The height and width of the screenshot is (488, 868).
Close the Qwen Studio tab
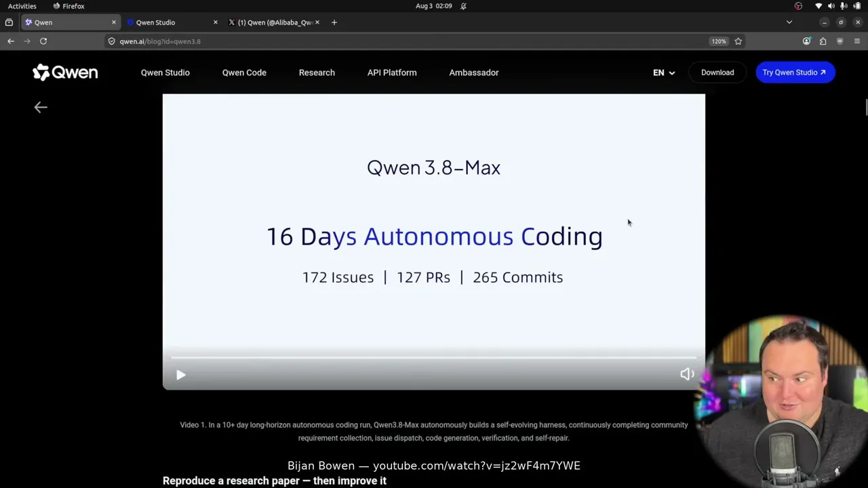[x=216, y=22]
